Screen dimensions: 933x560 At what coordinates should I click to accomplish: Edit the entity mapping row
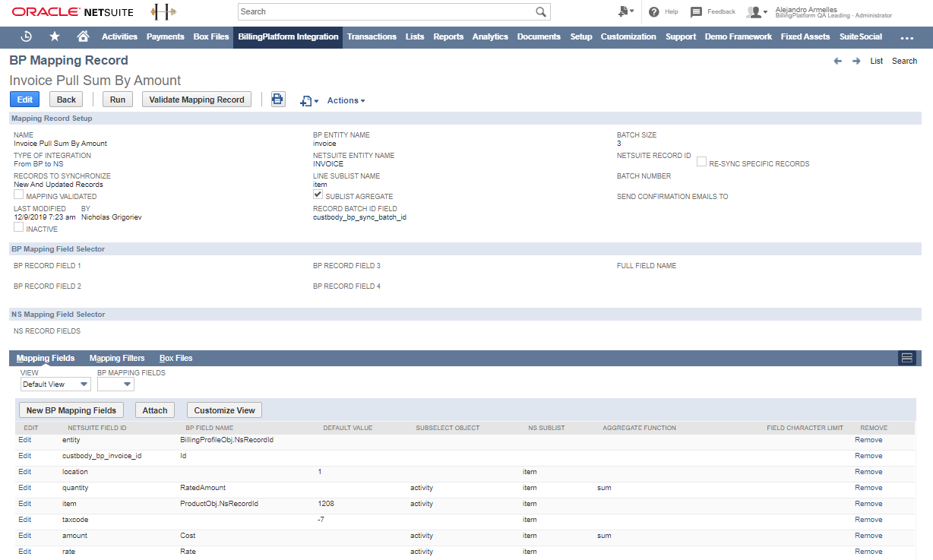[x=25, y=440]
